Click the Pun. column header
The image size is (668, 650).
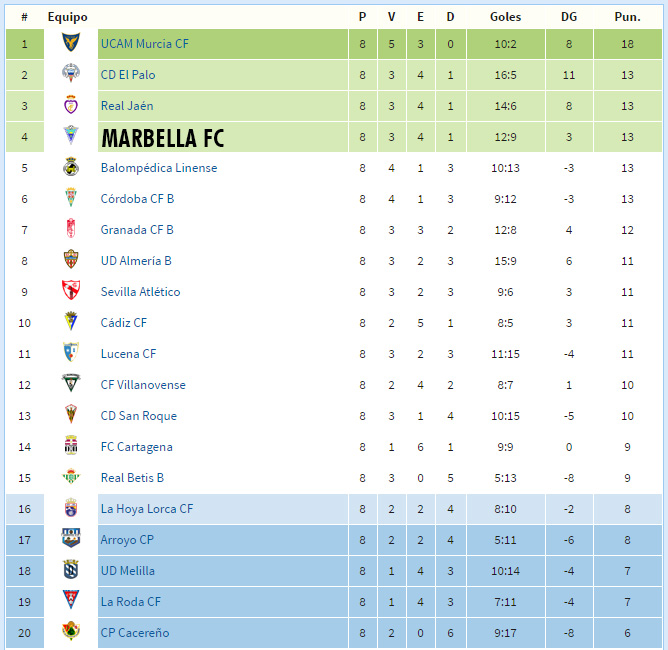point(627,17)
